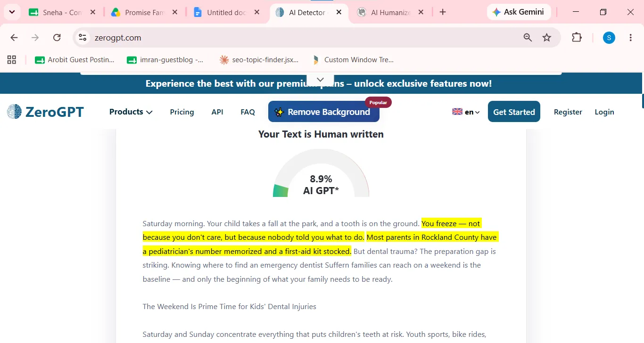Viewport: 644px width, 343px height.
Task: Click the ZeroGPT brain logo
Action: (15, 112)
